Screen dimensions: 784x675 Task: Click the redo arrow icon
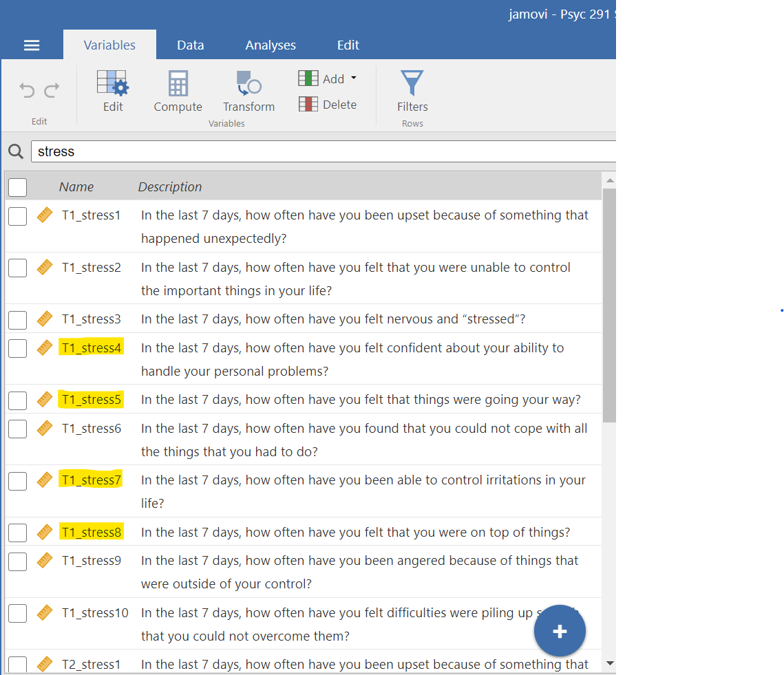point(52,91)
